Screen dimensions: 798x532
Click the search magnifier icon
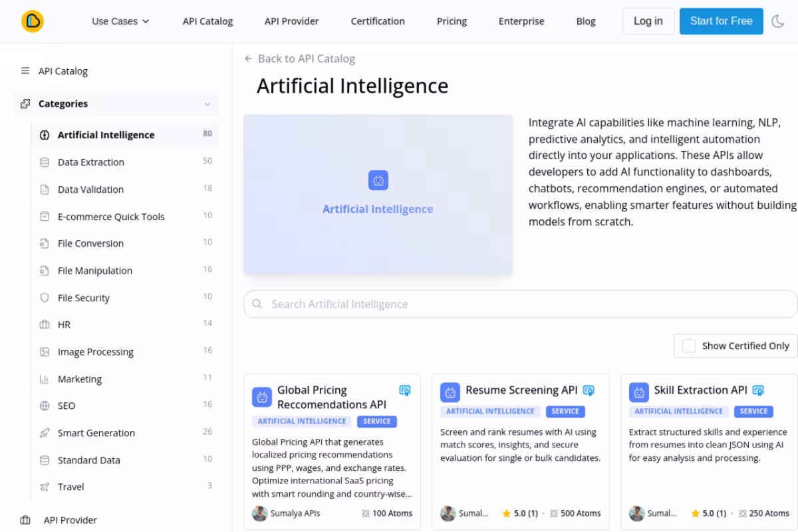pyautogui.click(x=257, y=304)
